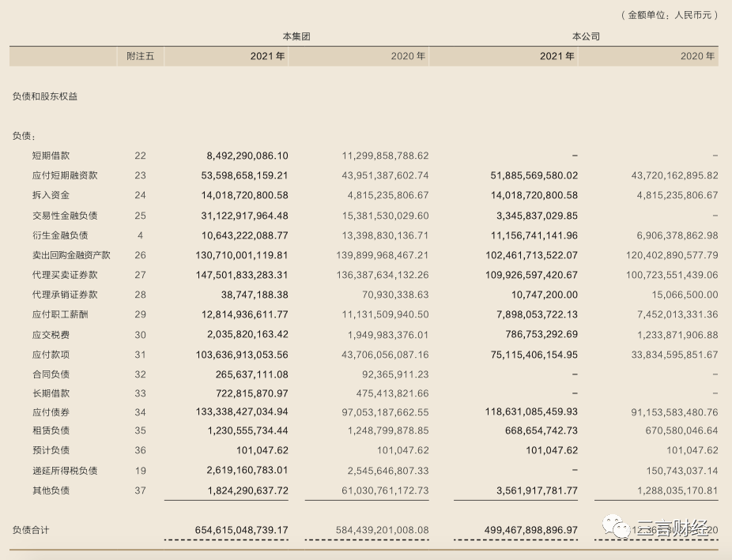Click the value 75,115,406,154.95
This screenshot has height=560, width=732.
coord(534,355)
